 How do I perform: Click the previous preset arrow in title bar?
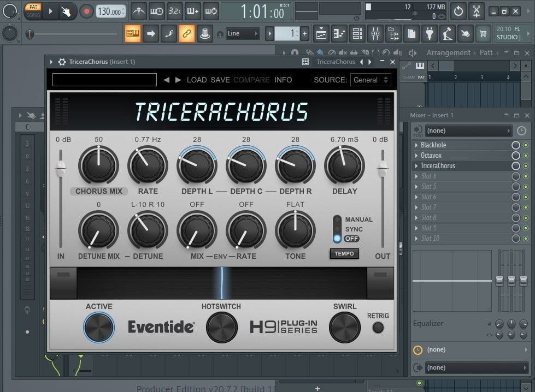click(x=362, y=62)
